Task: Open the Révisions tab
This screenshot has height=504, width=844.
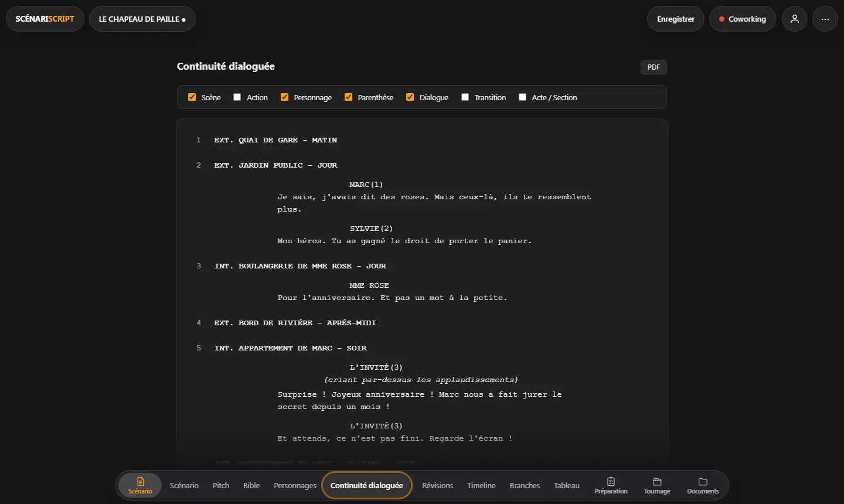Action: tap(438, 485)
